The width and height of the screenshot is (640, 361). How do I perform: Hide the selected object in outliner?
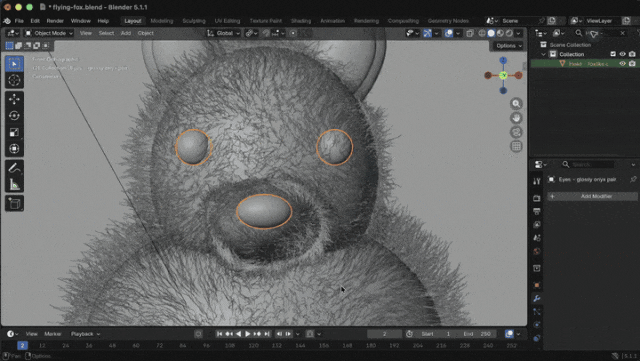(x=622, y=63)
